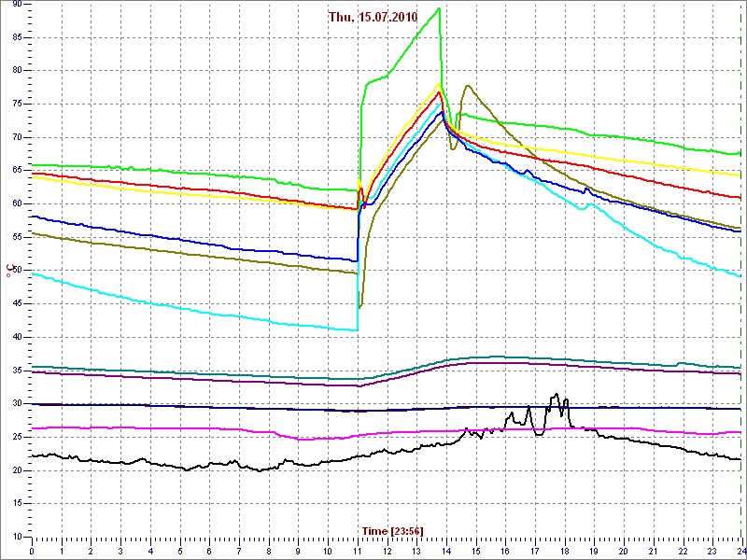The width and height of the screenshot is (747, 560).
Task: Click the olive curve's peak near 78°C
Action: click(468, 86)
